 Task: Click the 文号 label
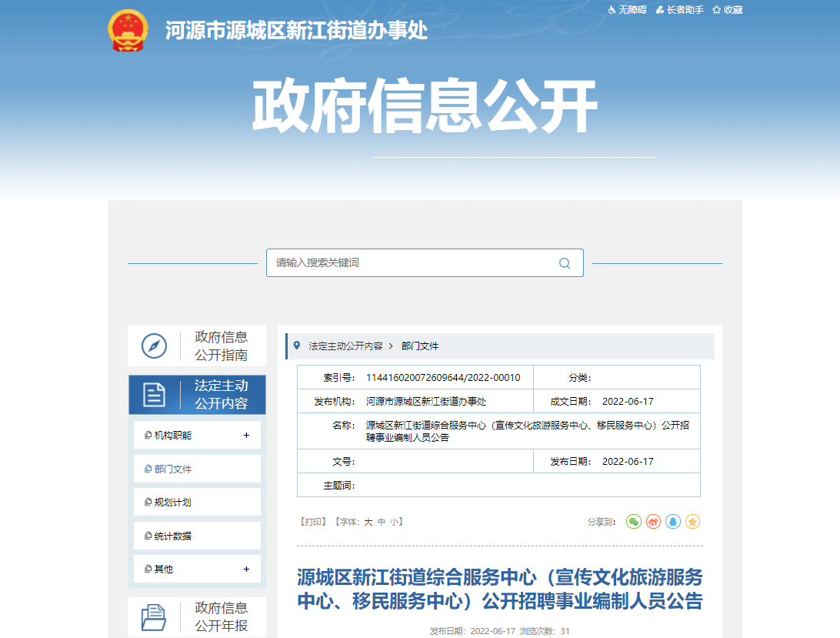[343, 462]
